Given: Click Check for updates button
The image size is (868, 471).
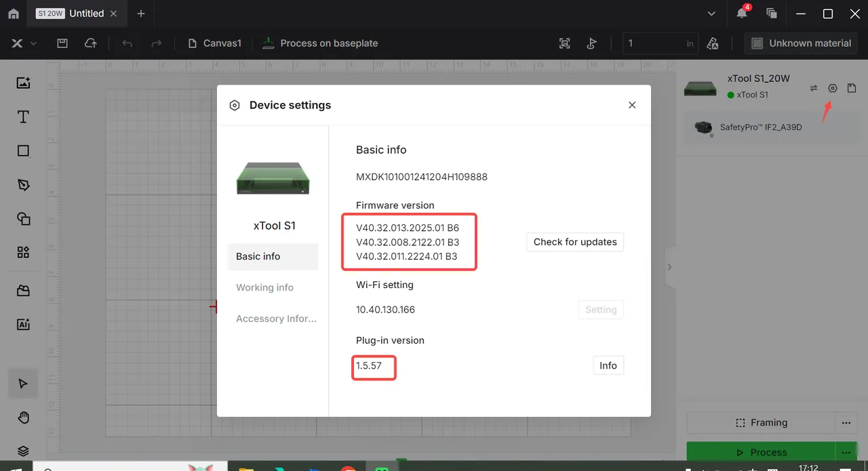Looking at the screenshot, I should tap(575, 242).
